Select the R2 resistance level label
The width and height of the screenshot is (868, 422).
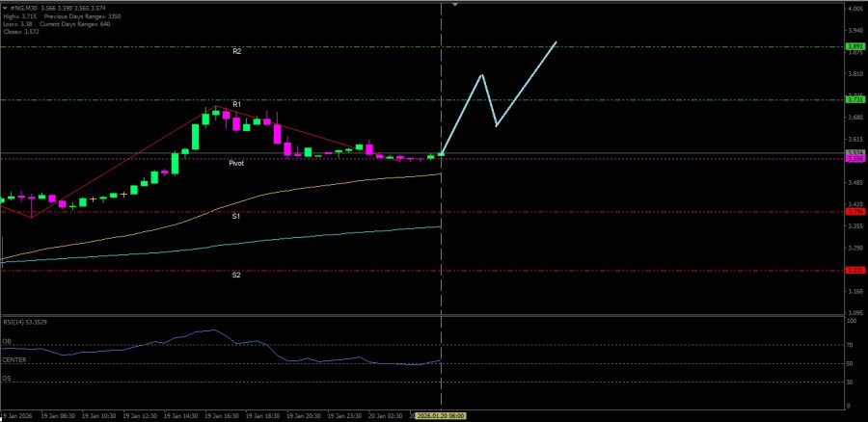point(237,51)
